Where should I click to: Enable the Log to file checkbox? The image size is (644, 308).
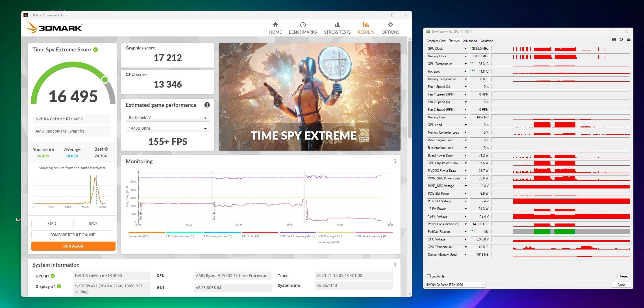[x=429, y=276]
